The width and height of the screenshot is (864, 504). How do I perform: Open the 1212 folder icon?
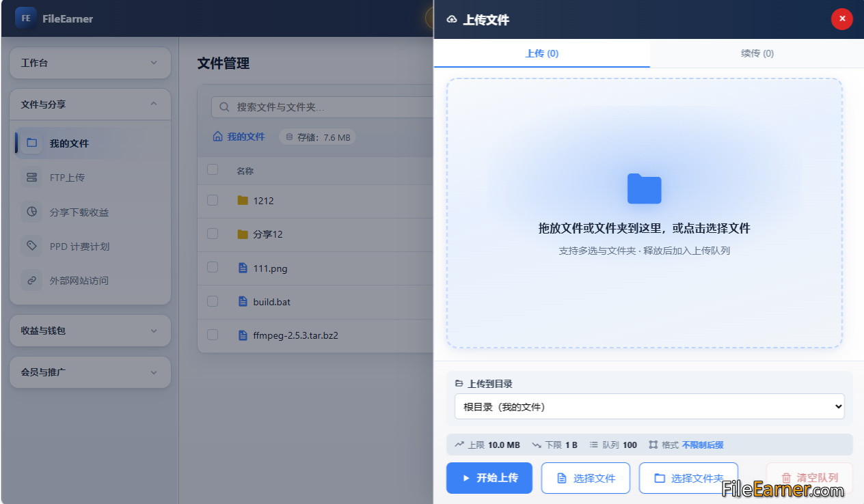tap(242, 201)
